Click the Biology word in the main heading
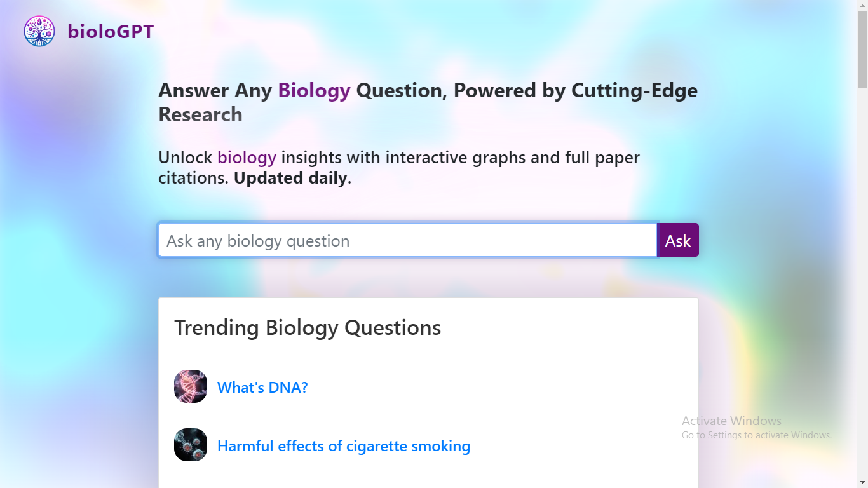 coord(314,90)
